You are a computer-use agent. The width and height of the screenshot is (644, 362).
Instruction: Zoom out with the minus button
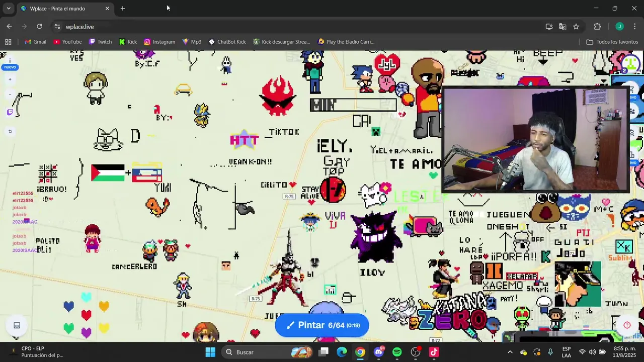10,94
